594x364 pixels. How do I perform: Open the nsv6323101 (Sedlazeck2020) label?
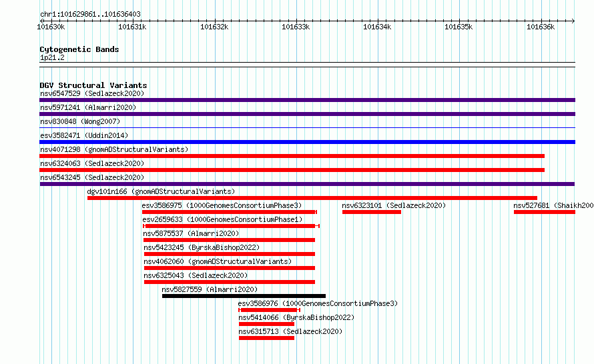click(394, 205)
